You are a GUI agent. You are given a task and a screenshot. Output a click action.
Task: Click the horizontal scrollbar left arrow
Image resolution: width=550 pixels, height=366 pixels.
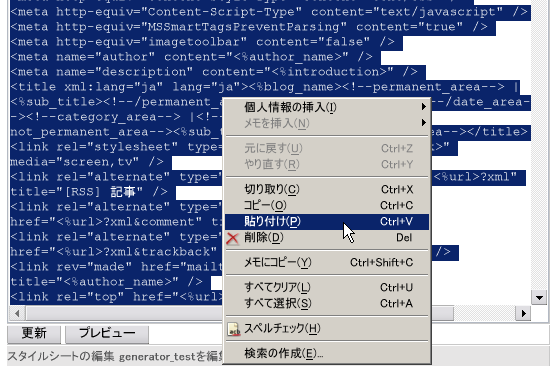coord(17,313)
